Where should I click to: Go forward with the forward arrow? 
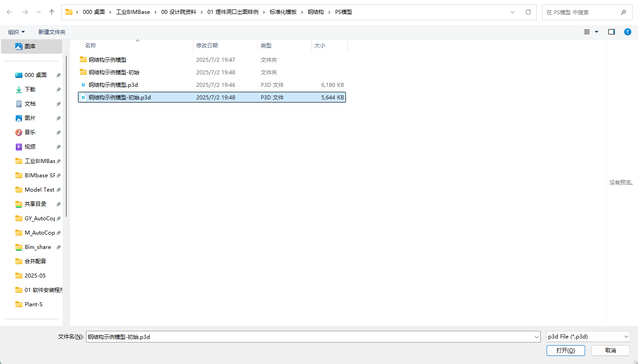pyautogui.click(x=25, y=12)
